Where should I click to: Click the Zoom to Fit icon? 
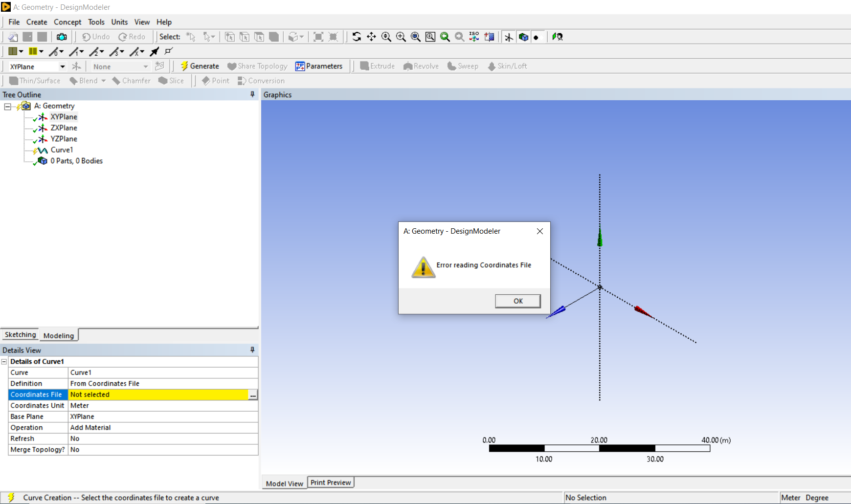415,37
